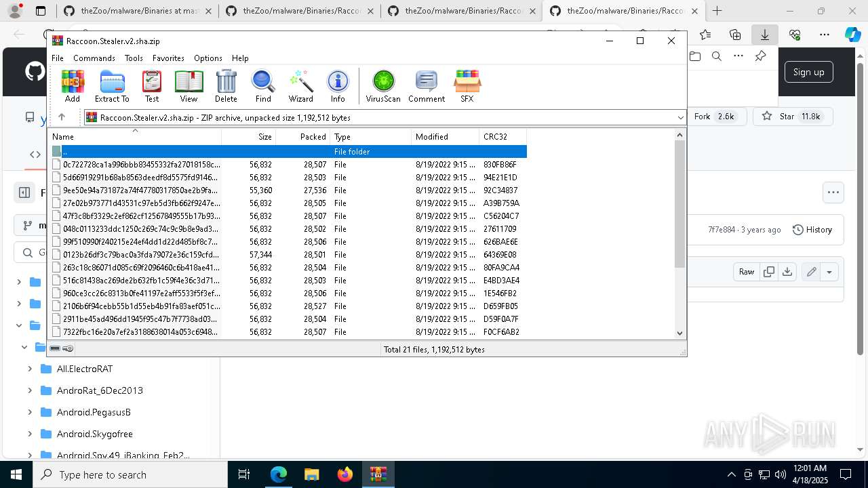This screenshot has height=488, width=868.
Task: Open File Explorer from the taskbar
Action: [x=311, y=474]
